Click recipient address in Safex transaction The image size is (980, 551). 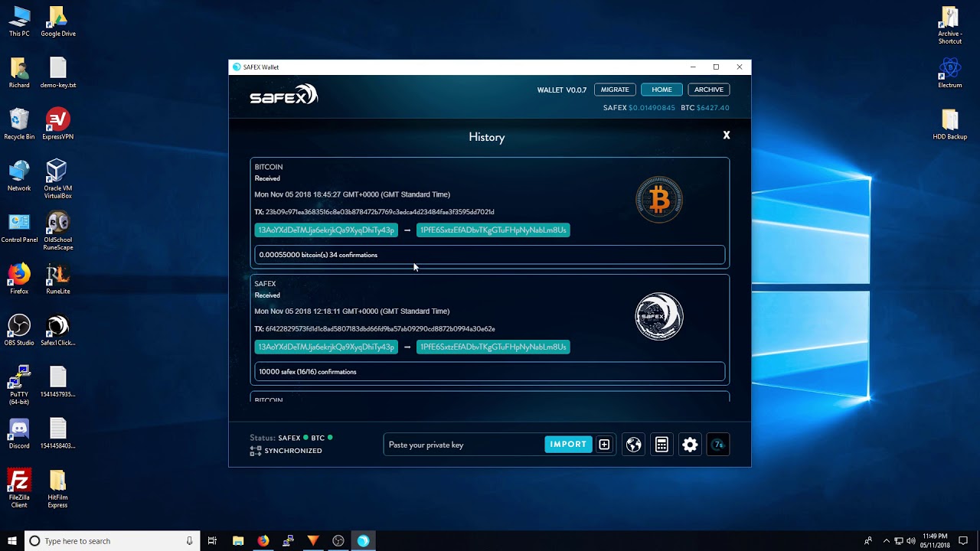tap(493, 347)
